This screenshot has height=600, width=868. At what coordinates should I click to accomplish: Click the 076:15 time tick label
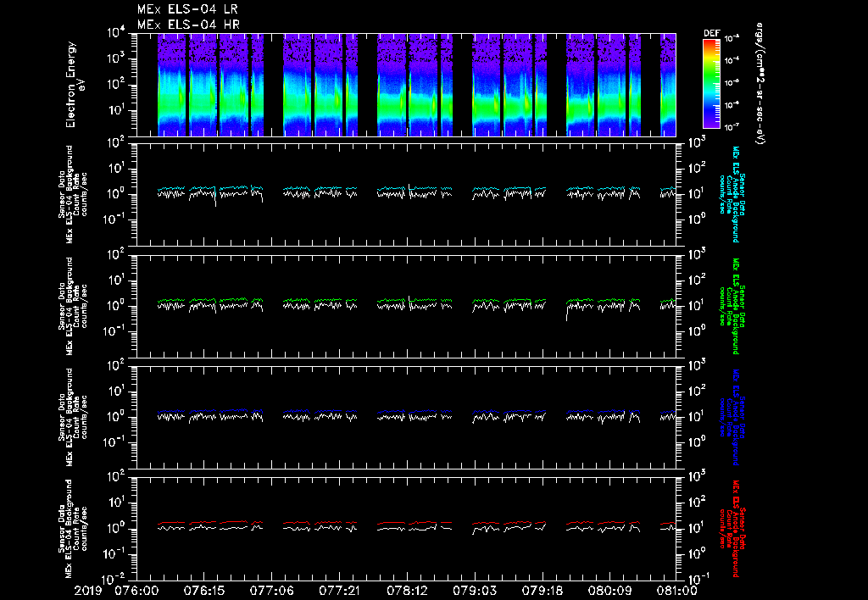point(204,591)
